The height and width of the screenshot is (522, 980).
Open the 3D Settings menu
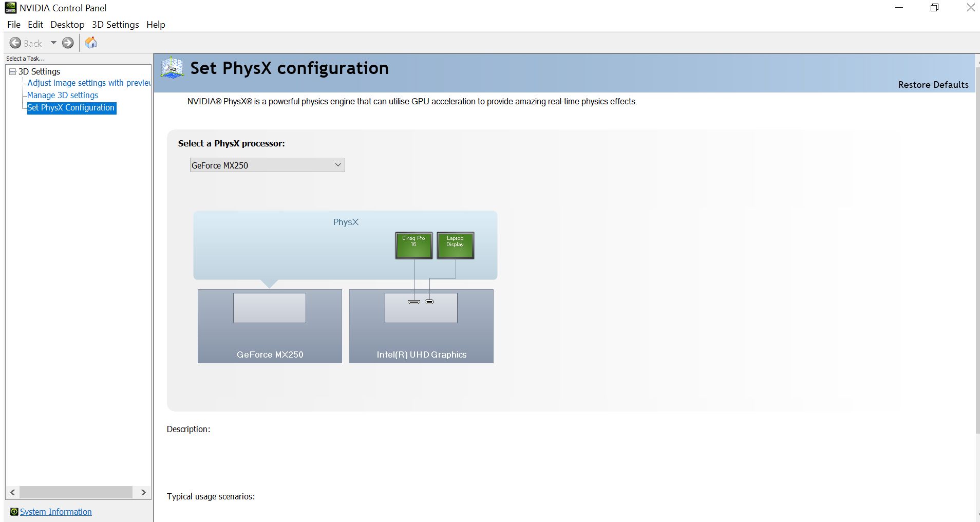[116, 25]
